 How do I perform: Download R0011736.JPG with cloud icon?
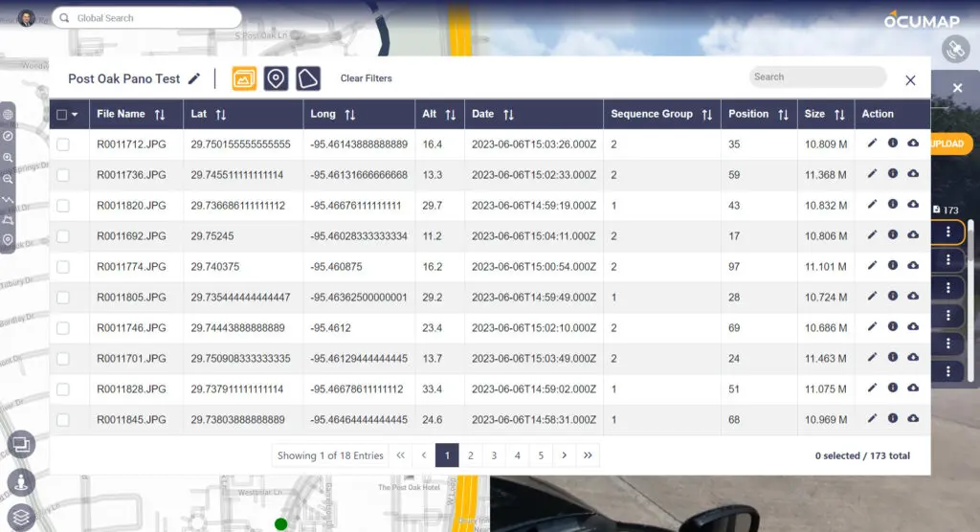click(x=913, y=174)
